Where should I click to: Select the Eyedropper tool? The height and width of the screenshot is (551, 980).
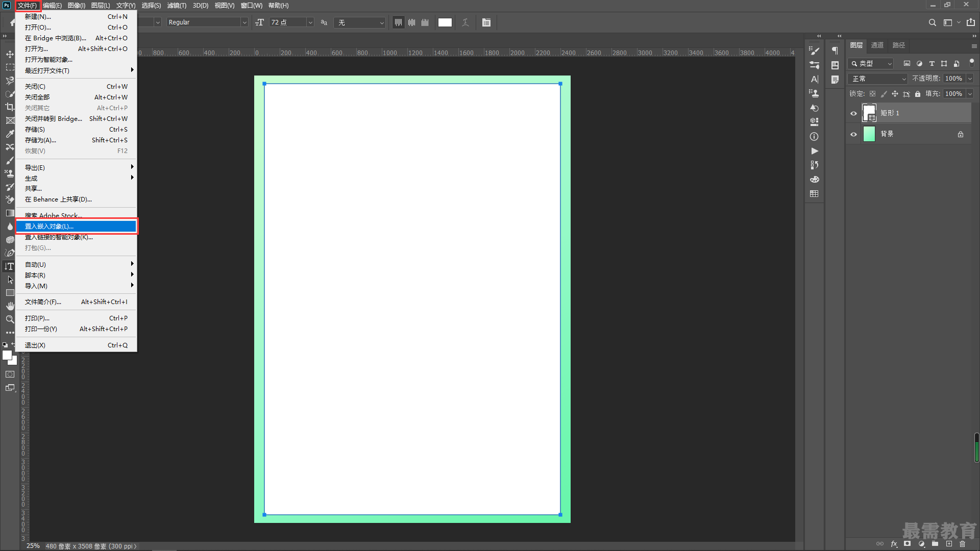point(10,134)
